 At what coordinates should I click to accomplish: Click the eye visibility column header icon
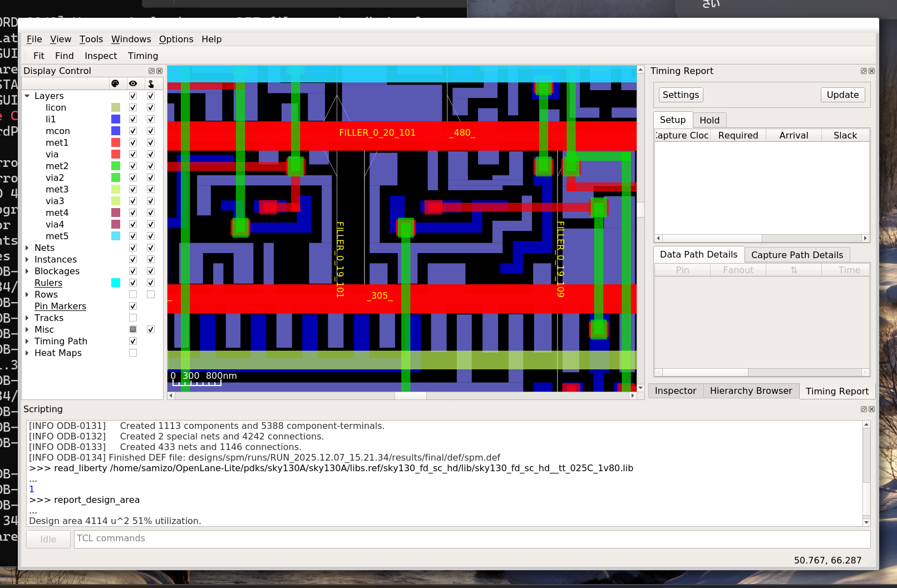tap(133, 83)
